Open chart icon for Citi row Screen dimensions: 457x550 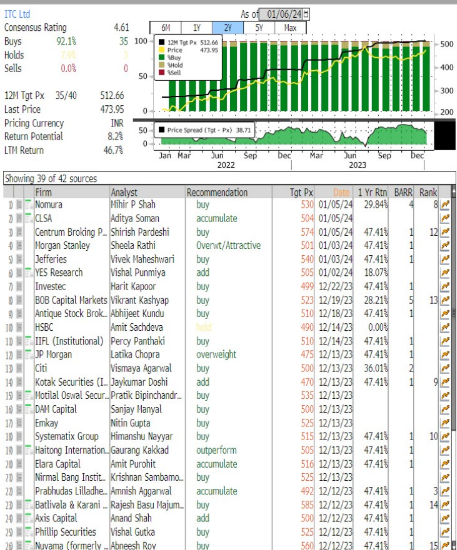pos(445,368)
